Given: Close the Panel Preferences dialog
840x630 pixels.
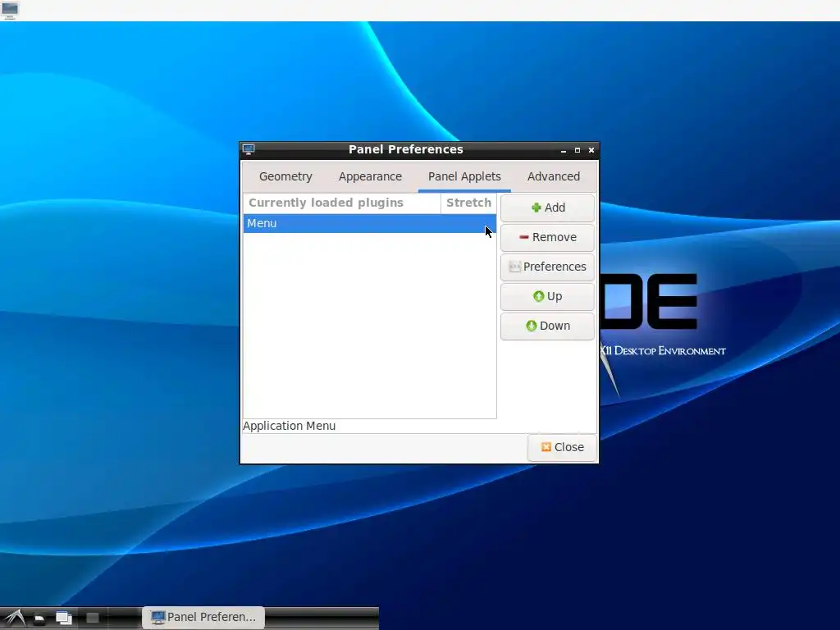Looking at the screenshot, I should (562, 447).
